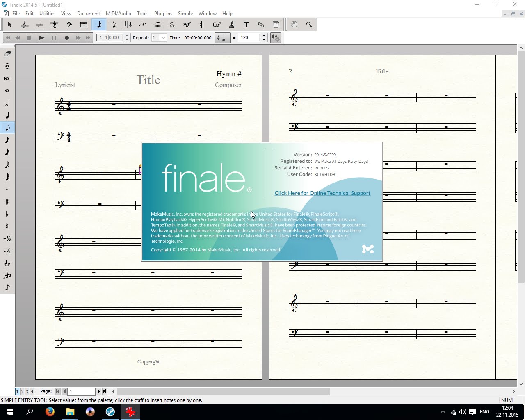Open the Utilities menu

47,14
